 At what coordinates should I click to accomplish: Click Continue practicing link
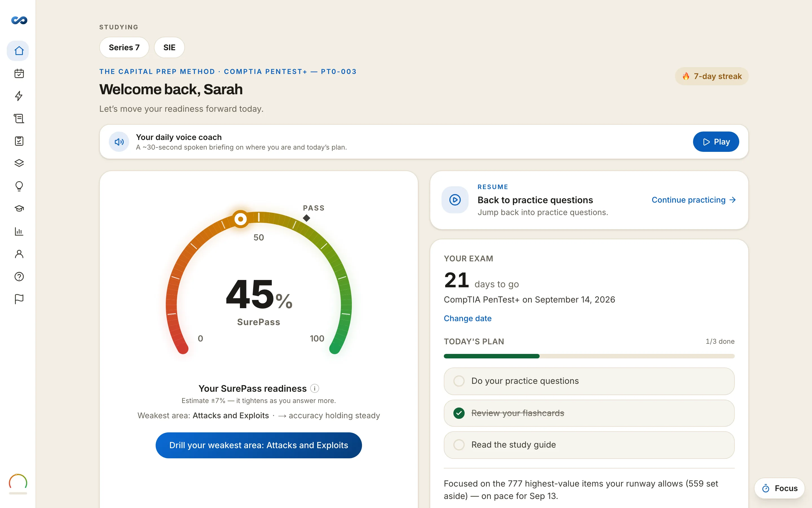point(694,200)
